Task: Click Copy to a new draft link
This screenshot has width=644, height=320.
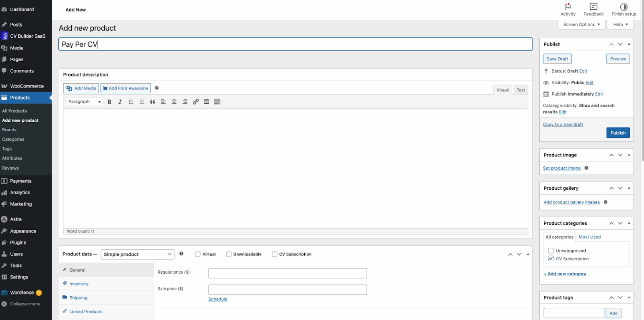Action: click(x=563, y=125)
